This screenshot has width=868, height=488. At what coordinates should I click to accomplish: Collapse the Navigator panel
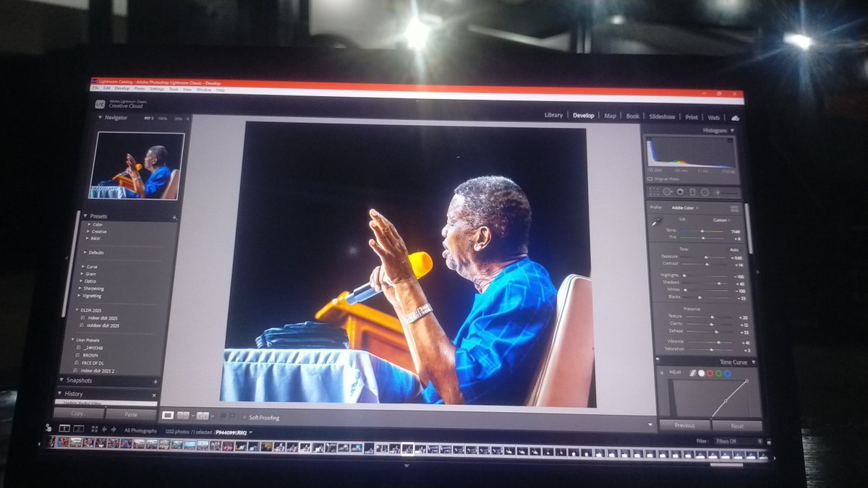pyautogui.click(x=101, y=118)
